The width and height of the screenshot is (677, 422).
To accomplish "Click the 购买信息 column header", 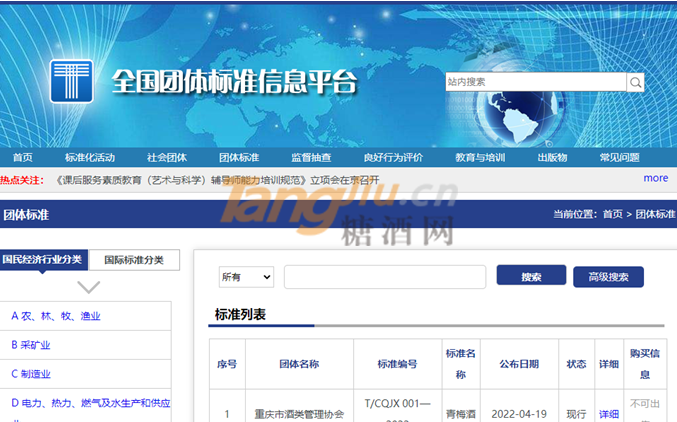I will [x=645, y=364].
